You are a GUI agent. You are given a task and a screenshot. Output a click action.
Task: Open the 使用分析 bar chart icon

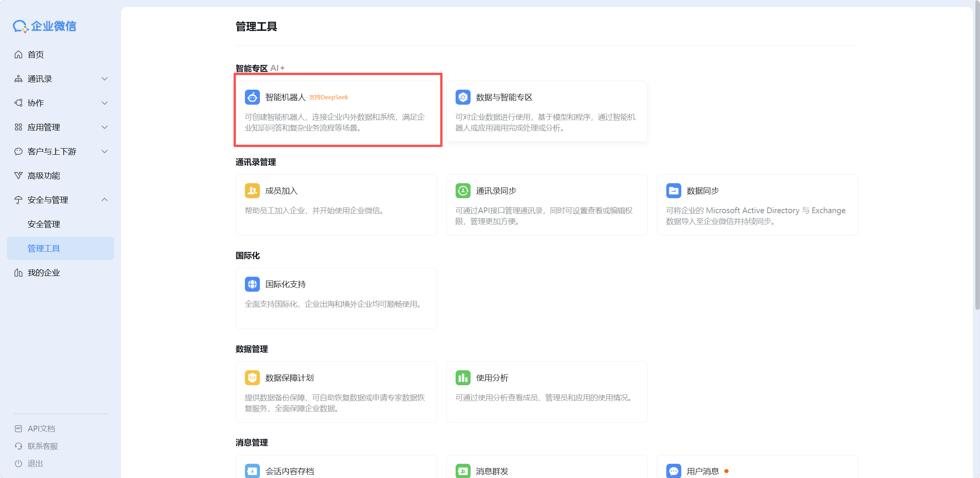coord(463,378)
